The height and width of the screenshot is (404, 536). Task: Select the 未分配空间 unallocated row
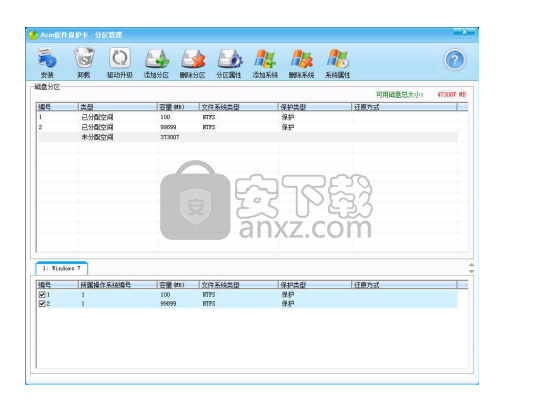pos(247,137)
